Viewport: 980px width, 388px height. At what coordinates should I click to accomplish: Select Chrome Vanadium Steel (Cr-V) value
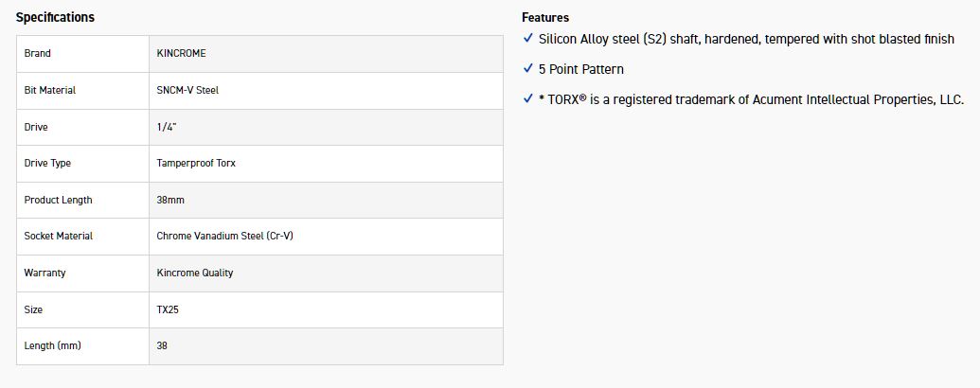pyautogui.click(x=224, y=236)
